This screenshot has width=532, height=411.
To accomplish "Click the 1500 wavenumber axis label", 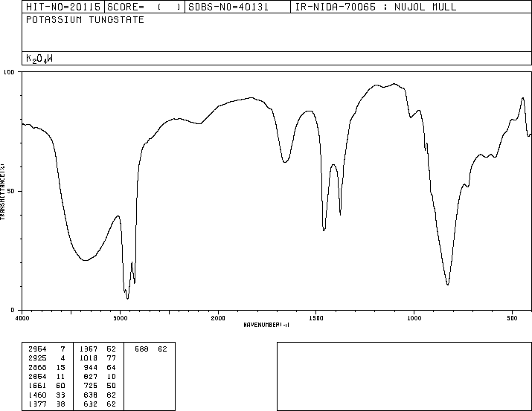I will click(316, 318).
